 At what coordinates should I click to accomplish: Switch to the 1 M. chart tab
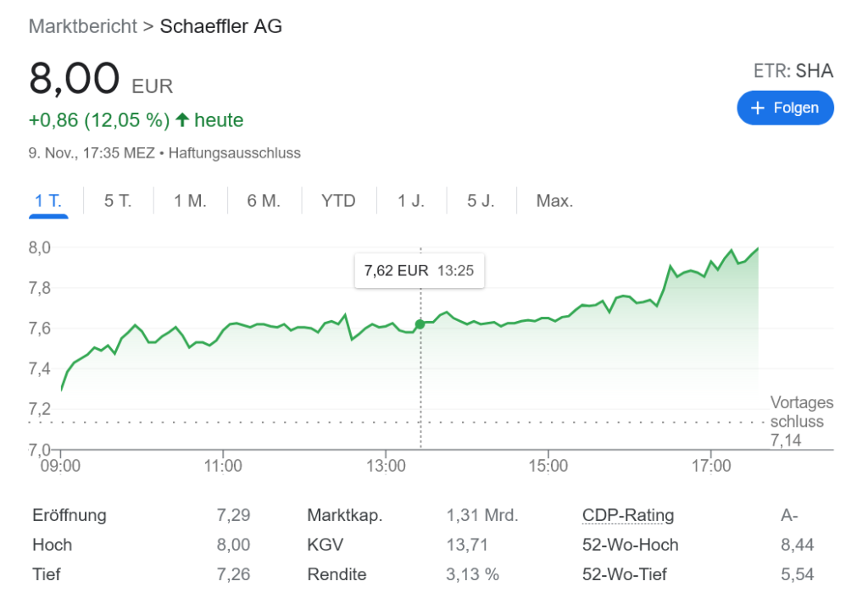(x=190, y=201)
